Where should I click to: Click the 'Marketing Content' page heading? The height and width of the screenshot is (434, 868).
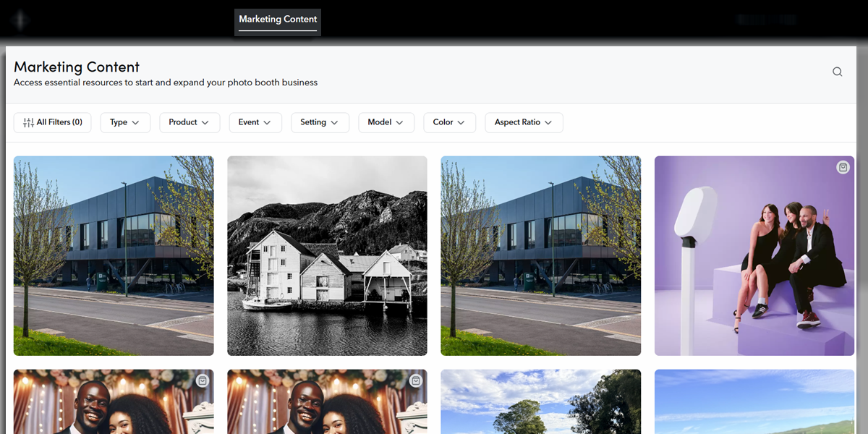pos(77,67)
